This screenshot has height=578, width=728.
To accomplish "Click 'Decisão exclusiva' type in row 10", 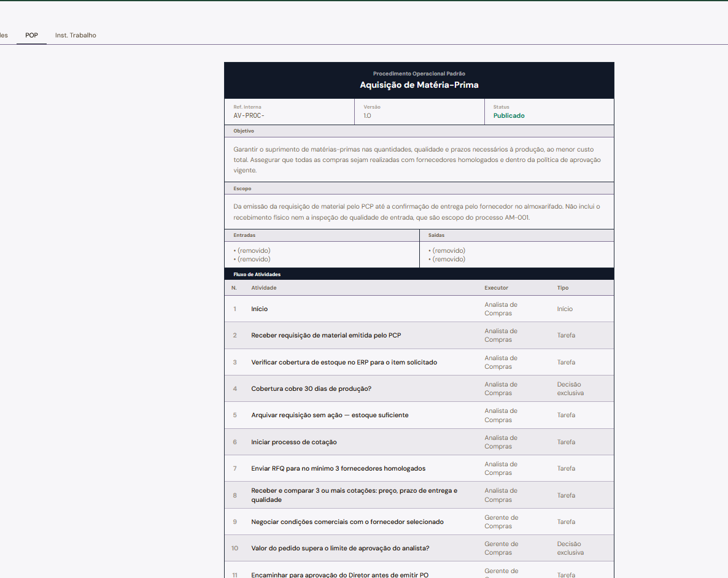I will point(571,549).
